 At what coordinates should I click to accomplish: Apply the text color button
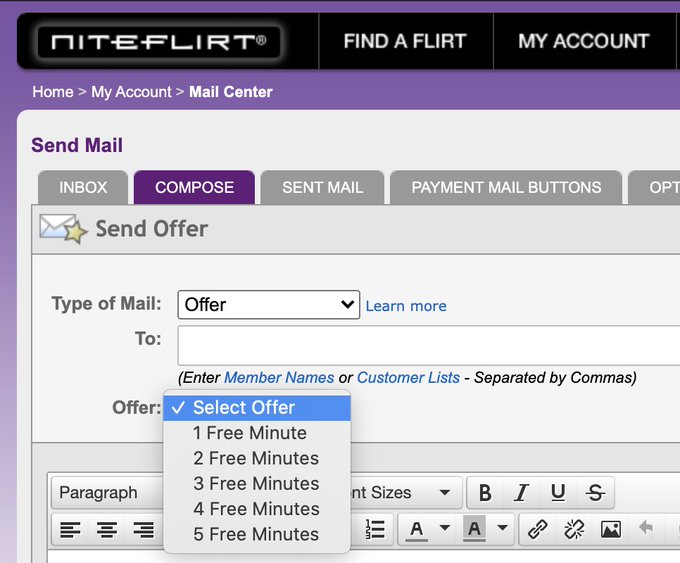coord(417,530)
